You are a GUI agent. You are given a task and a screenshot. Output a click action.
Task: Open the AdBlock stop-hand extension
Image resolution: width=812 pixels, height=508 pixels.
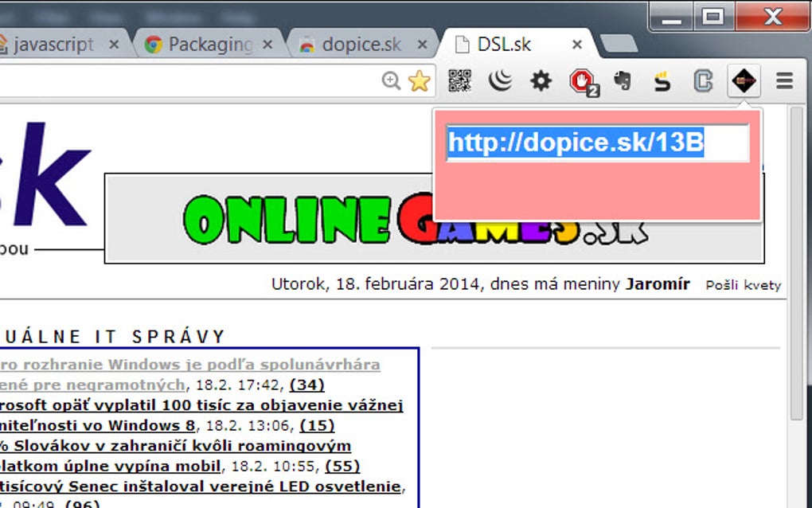tap(584, 82)
